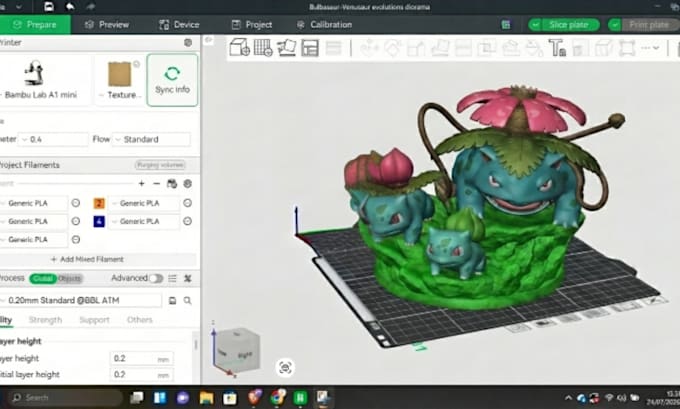
Task: Remove last filament with minus icon
Action: pyautogui.click(x=157, y=184)
